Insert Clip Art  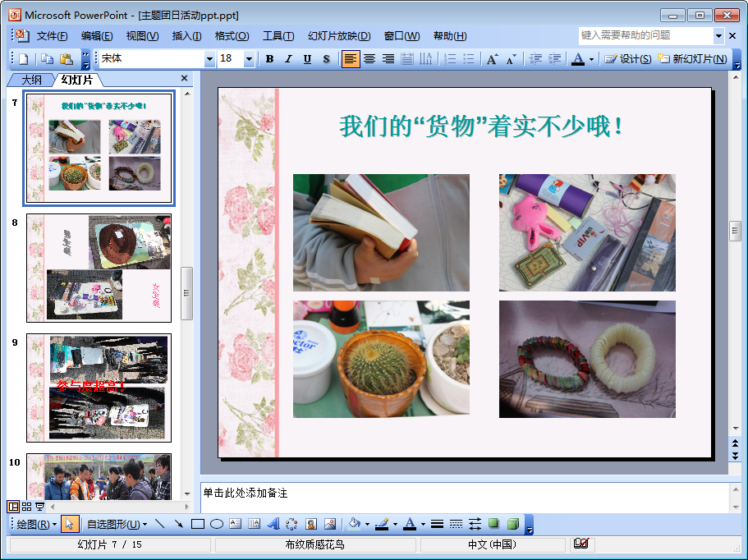[311, 524]
